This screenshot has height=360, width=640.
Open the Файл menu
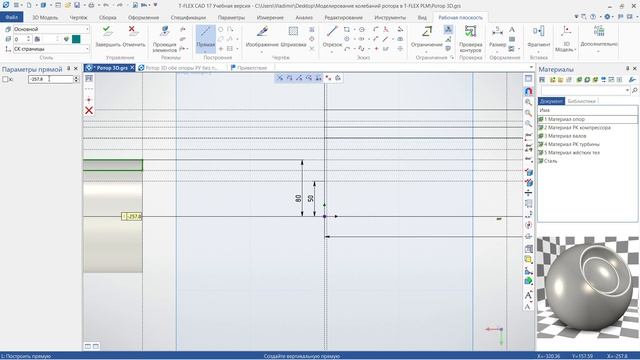pos(11,17)
